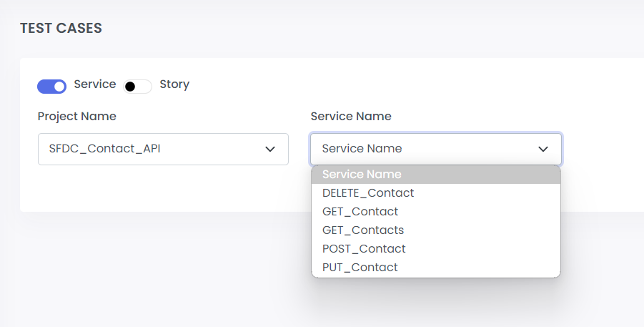Open the SFDC_Contact_API project dropdown
This screenshot has height=327, width=644.
click(163, 149)
